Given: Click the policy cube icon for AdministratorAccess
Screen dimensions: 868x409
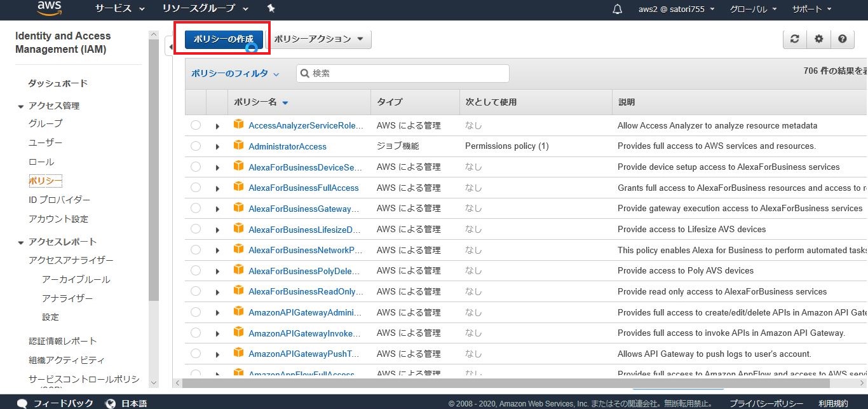Looking at the screenshot, I should [x=239, y=145].
